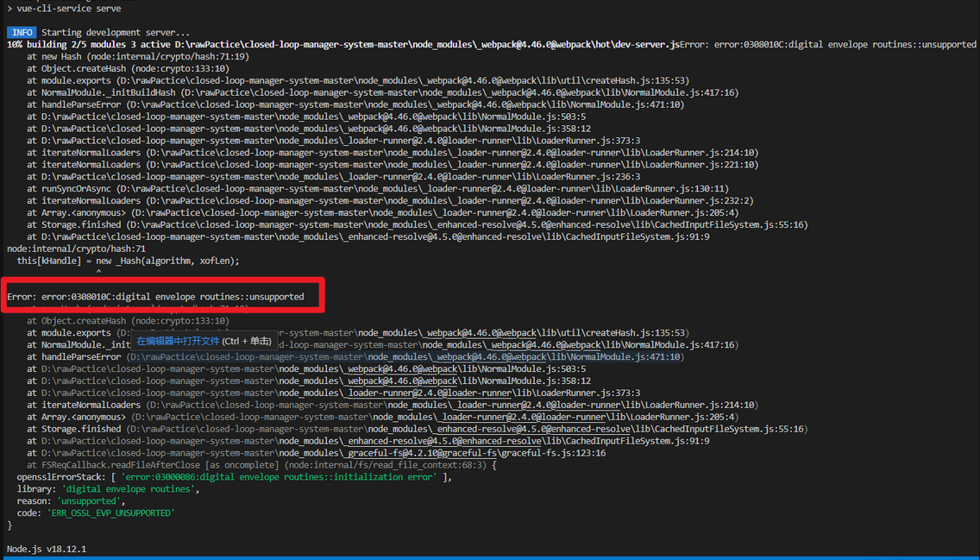980x560 pixels.
Task: Click the 'ERR_OSSL_EVP_UNSUPPORTED' code value
Action: [110, 513]
